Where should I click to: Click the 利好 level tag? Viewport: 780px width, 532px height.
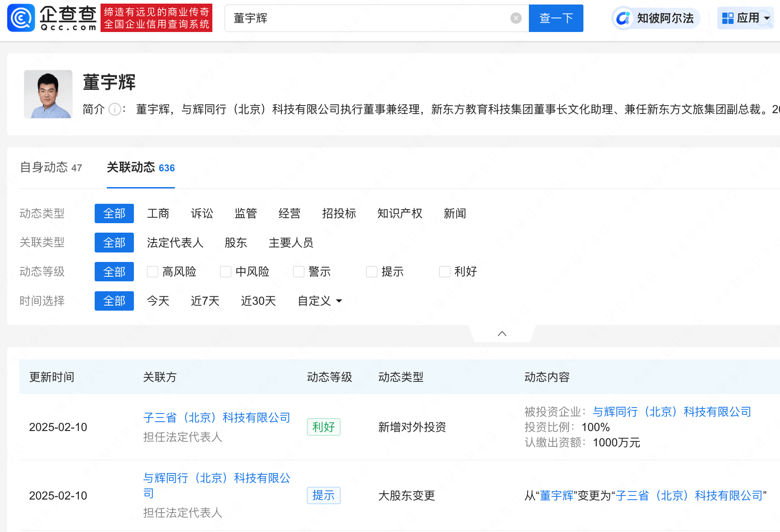point(323,427)
